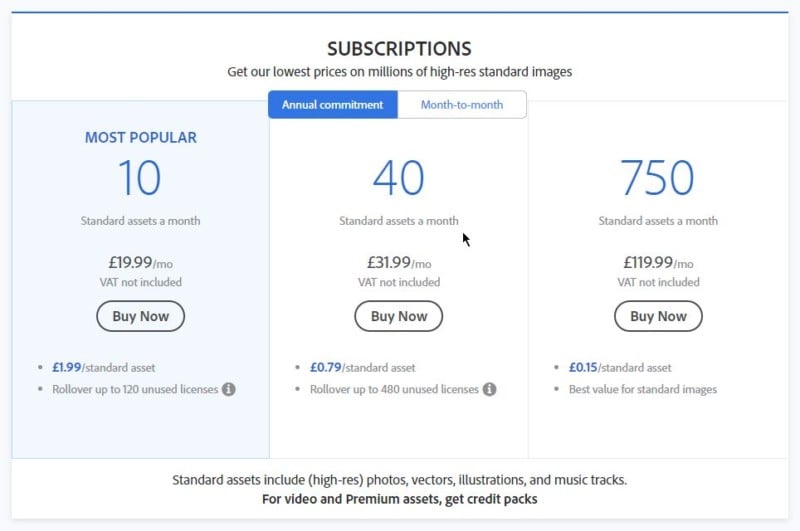Screen dimensions: 800x531
Task: Select the large 10 assets number
Action: tap(140, 178)
